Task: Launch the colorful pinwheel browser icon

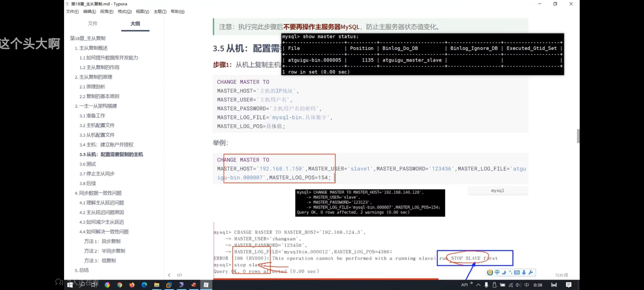Action: (107, 285)
